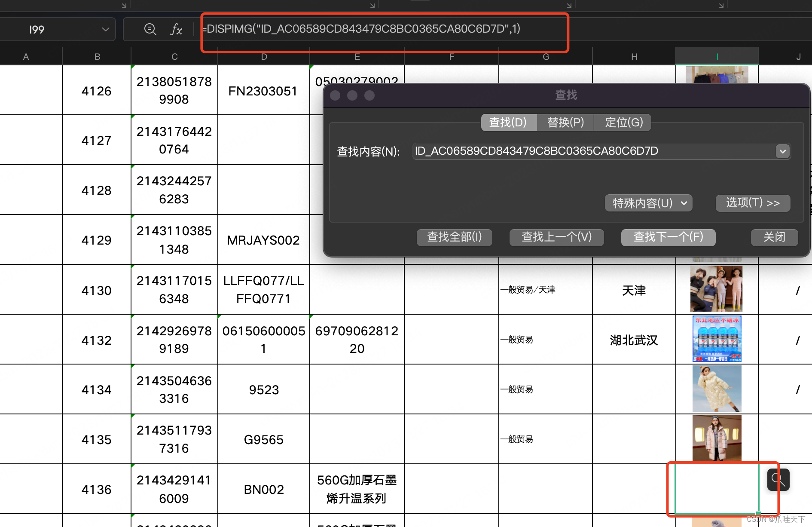Switch to the 替换(P) tab

pyautogui.click(x=565, y=122)
